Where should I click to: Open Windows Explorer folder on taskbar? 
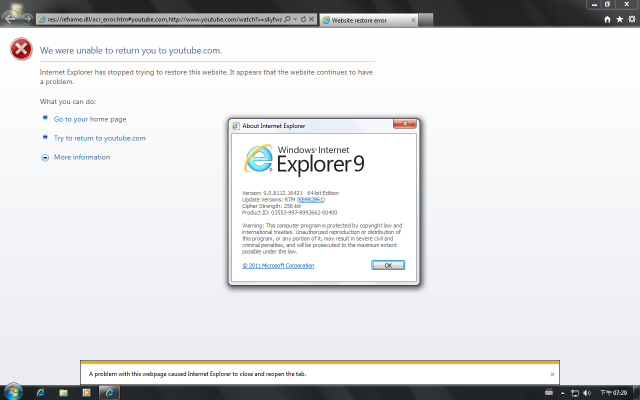click(63, 393)
